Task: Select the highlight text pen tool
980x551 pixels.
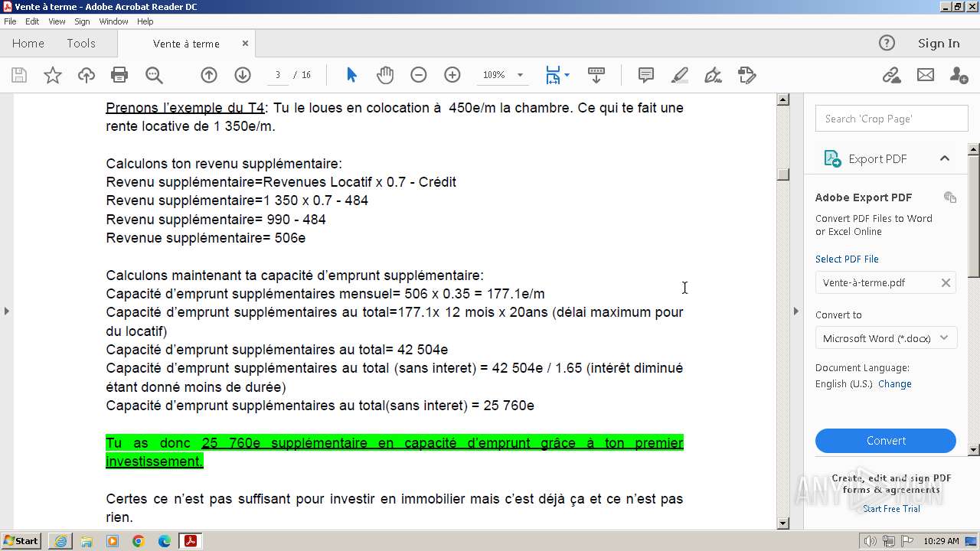Action: point(680,75)
